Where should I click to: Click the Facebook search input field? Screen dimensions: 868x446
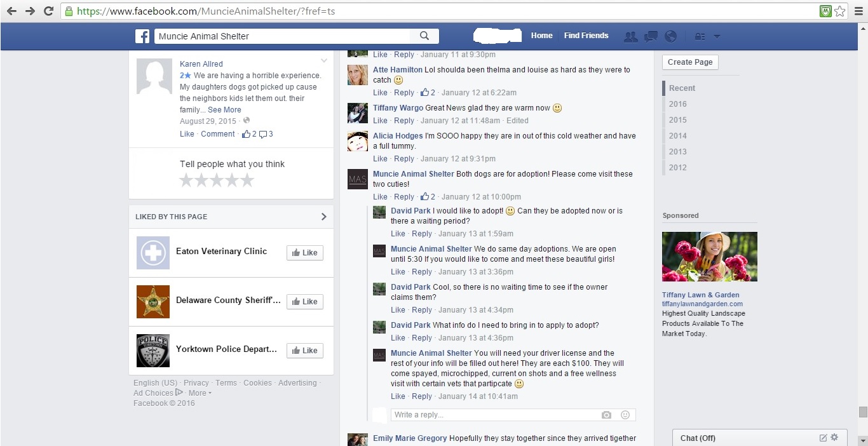click(283, 36)
